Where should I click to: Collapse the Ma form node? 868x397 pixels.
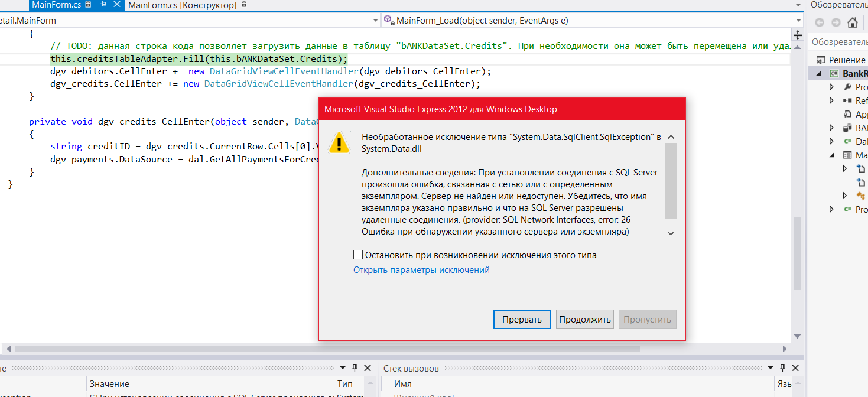[831, 155]
